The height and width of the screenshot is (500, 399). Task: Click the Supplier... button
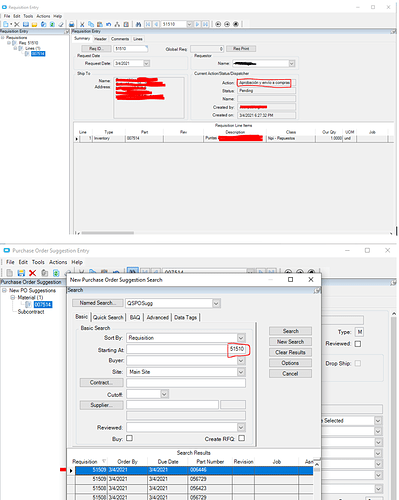tap(101, 405)
